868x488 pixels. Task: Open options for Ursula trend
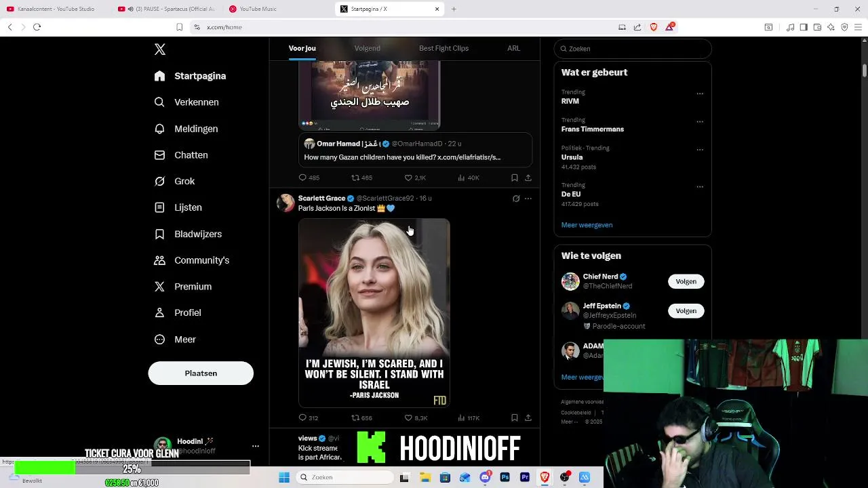(700, 150)
